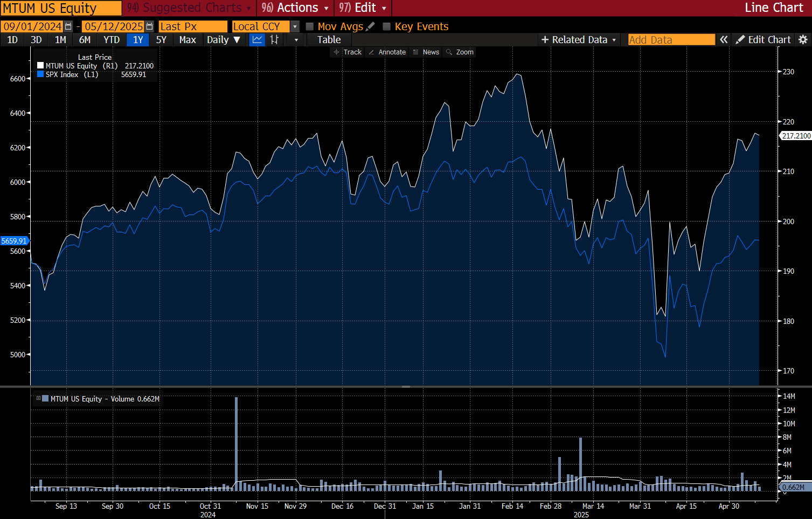The height and width of the screenshot is (519, 812).
Task: Click the Local CCY field
Action: click(261, 26)
